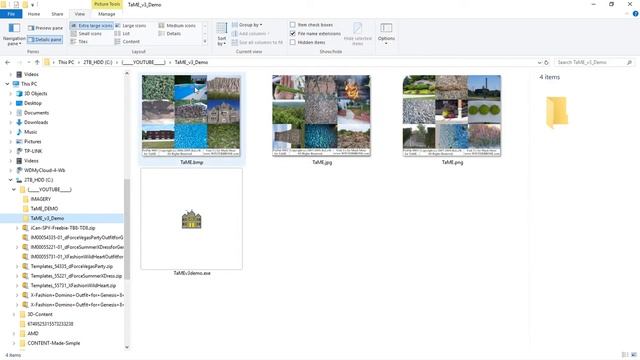Open Downloads in navigation pane
Image resolution: width=640 pixels, height=360 pixels.
pyautogui.click(x=36, y=122)
